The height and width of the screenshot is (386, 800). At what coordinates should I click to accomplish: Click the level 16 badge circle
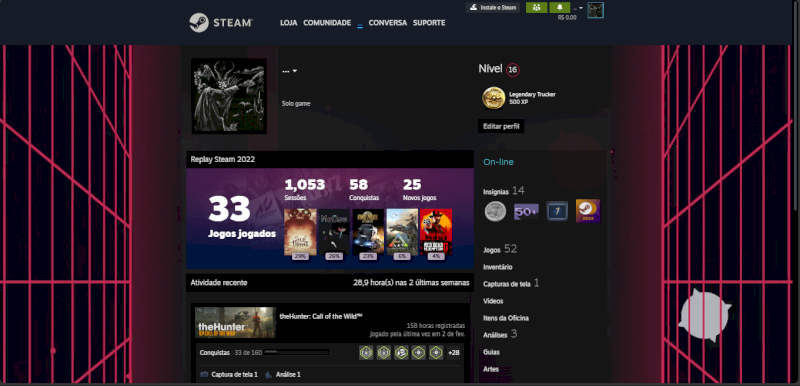click(513, 70)
